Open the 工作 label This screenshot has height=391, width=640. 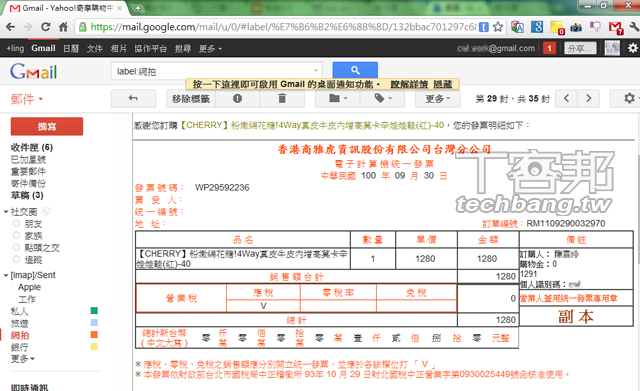(27, 299)
